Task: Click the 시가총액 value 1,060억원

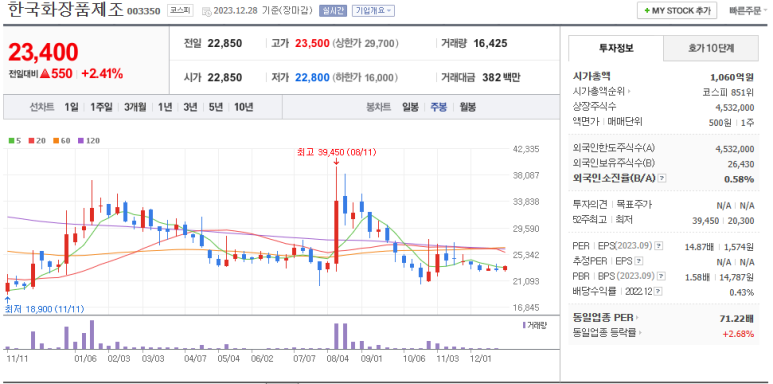Action: pos(732,76)
